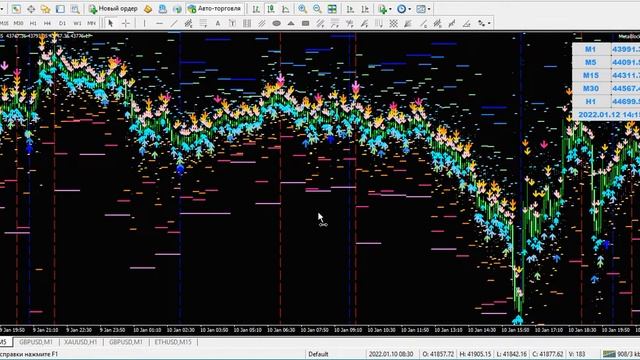The height and width of the screenshot is (360, 640).
Task: Click the M30 row in the price panel
Action: point(606,89)
